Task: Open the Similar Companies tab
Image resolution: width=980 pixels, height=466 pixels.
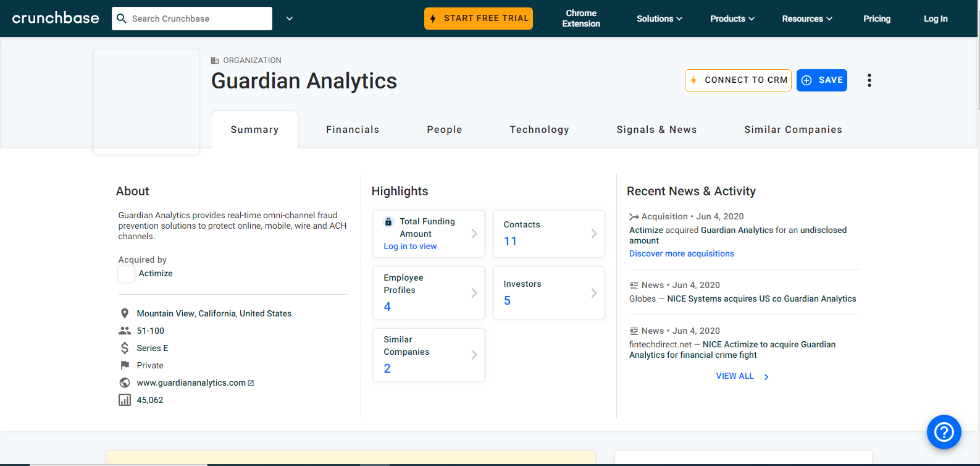Action: click(793, 130)
